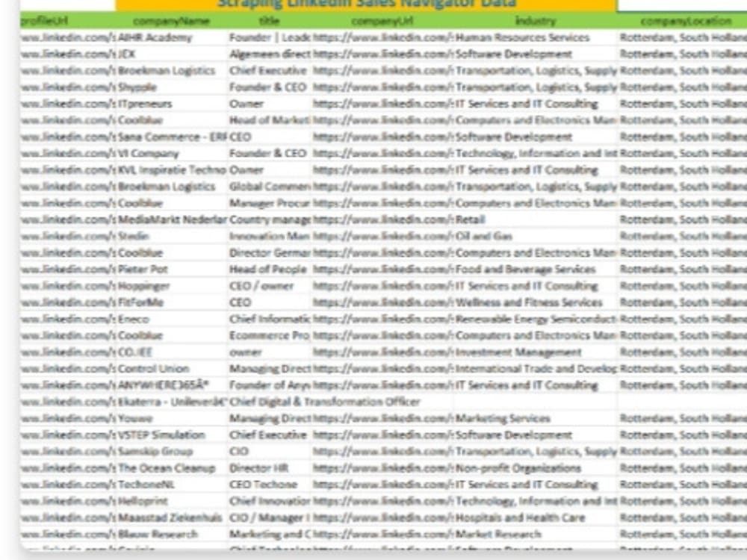Click the Director HR title cell

coord(270,468)
